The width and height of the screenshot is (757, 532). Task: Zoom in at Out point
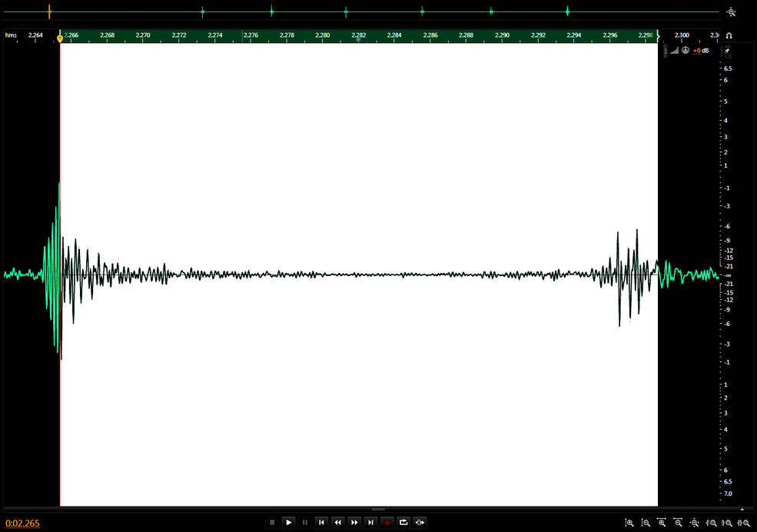coord(727,523)
